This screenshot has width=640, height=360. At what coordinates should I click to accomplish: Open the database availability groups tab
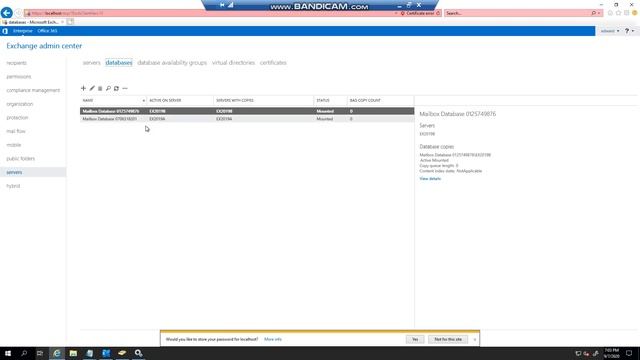point(172,63)
